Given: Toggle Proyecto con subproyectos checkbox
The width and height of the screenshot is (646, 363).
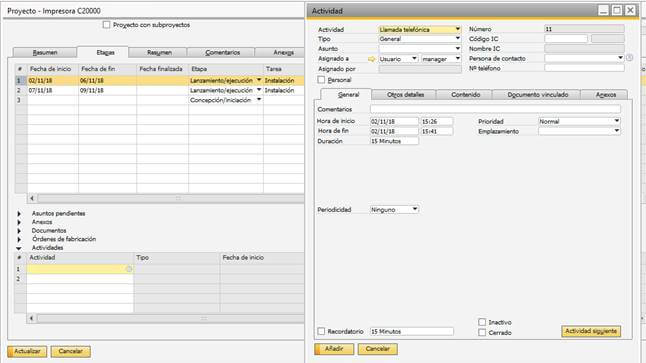Looking at the screenshot, I should click(106, 25).
